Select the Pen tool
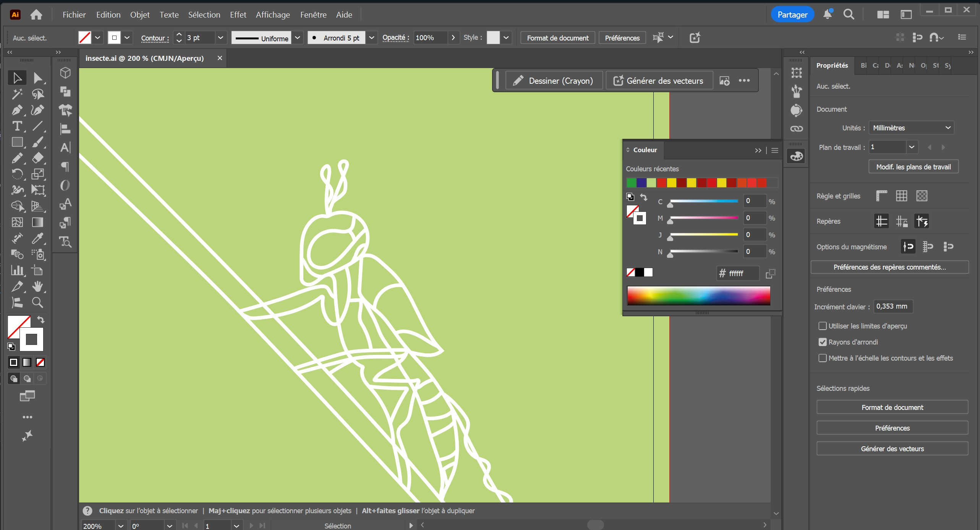 [16, 110]
